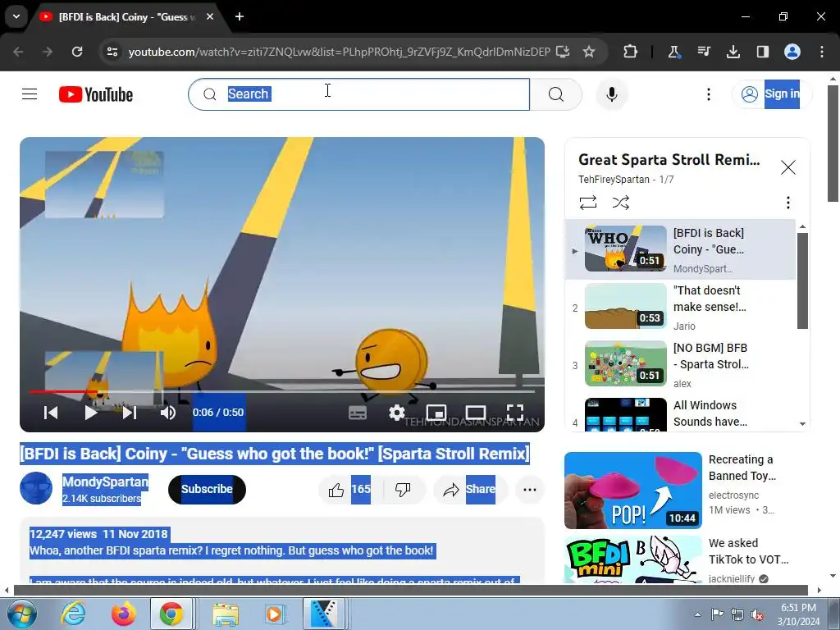
Task: Open a new browser tab
Action: [240, 16]
